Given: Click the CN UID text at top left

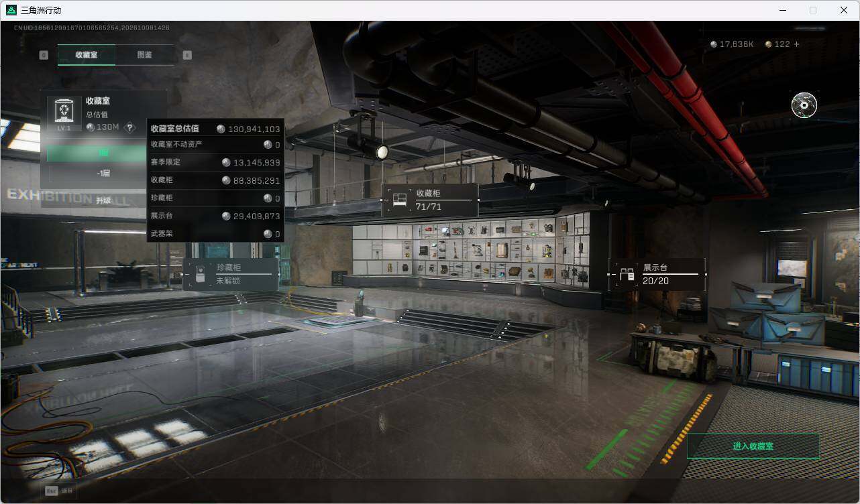Looking at the screenshot, I should (x=92, y=27).
